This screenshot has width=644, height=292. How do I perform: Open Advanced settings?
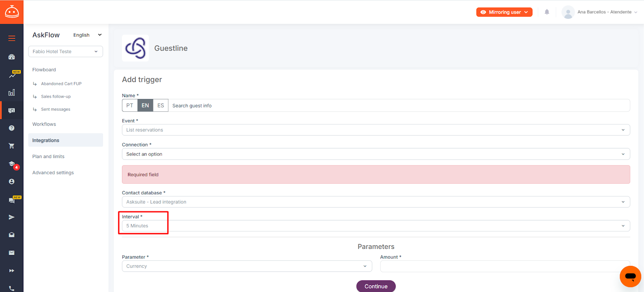pyautogui.click(x=53, y=173)
